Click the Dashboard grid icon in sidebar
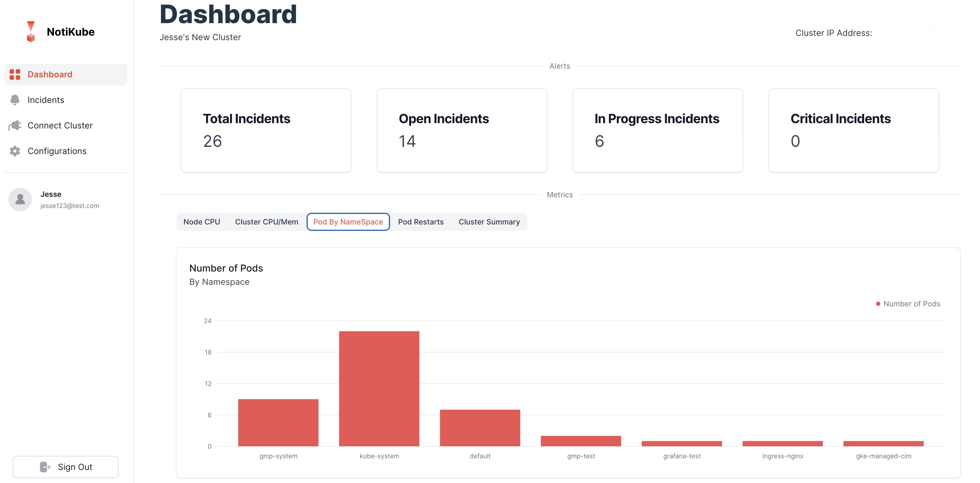The height and width of the screenshot is (483, 980). point(15,74)
